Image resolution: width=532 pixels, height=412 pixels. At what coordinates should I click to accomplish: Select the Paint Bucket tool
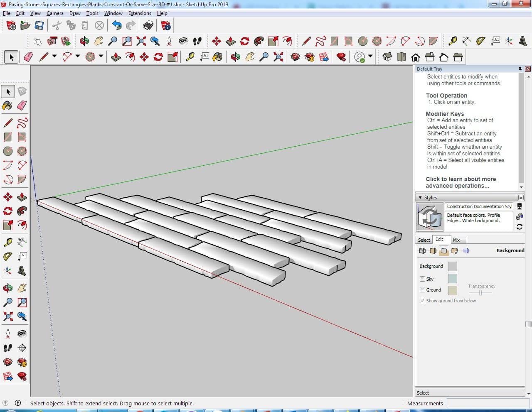pyautogui.click(x=7, y=105)
